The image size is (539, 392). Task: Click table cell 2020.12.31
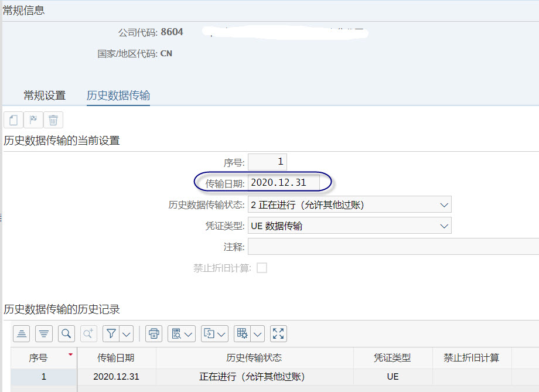pos(116,377)
